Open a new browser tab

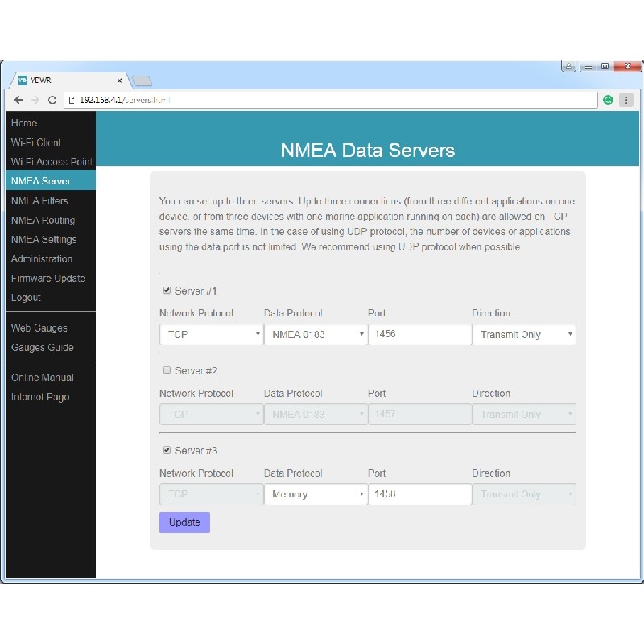(x=142, y=80)
